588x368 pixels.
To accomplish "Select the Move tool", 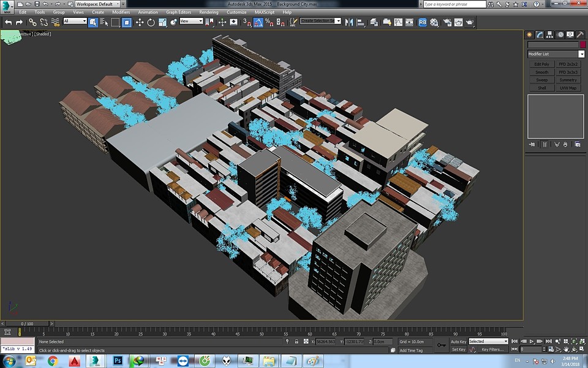I will (140, 23).
